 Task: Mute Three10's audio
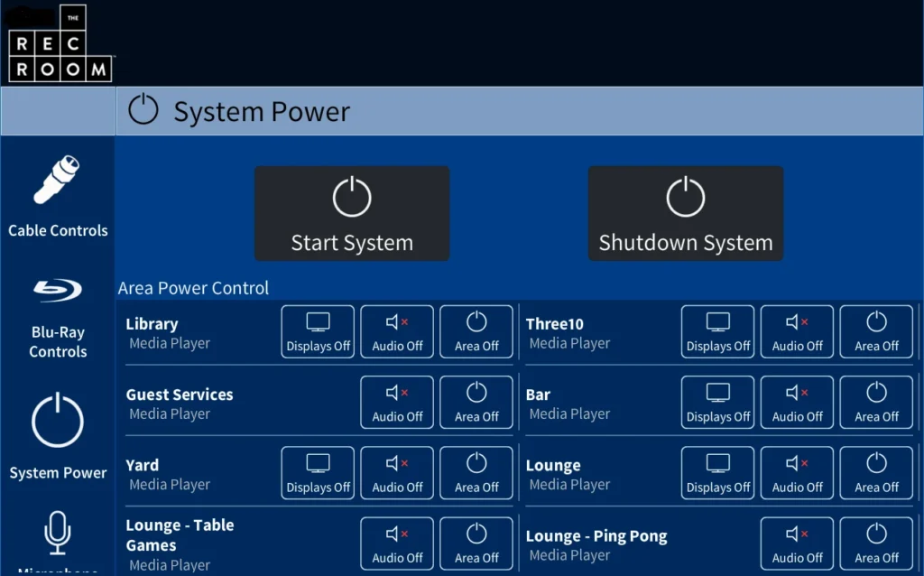(x=797, y=331)
